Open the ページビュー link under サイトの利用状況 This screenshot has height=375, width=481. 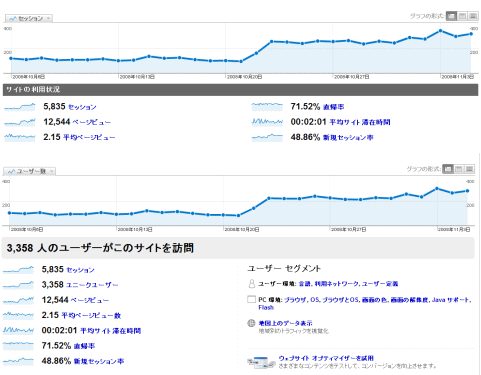[x=92, y=122]
